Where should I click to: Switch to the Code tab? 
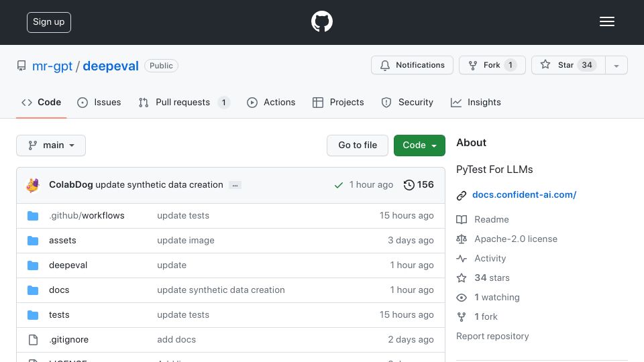(x=41, y=102)
